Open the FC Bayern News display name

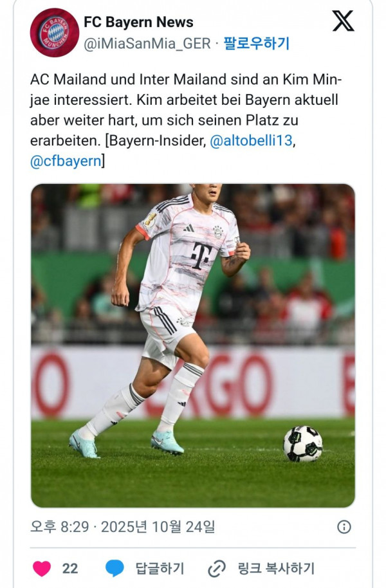coord(138,22)
